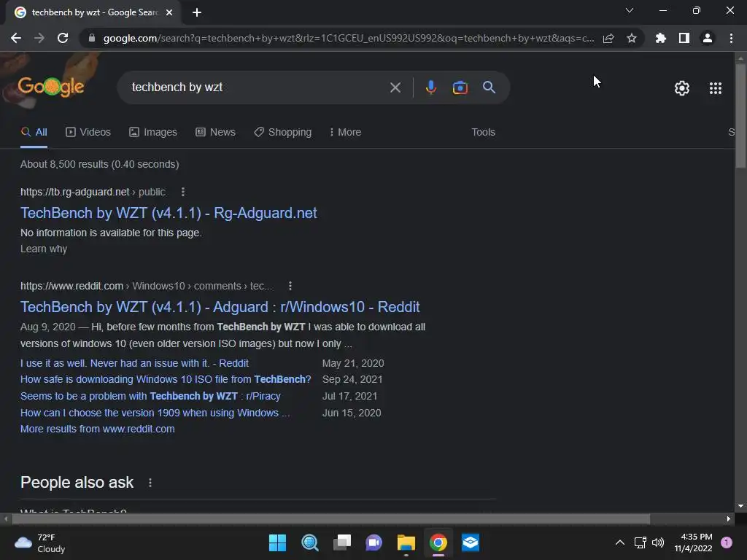Bookmark this tab with star icon

coord(632,38)
